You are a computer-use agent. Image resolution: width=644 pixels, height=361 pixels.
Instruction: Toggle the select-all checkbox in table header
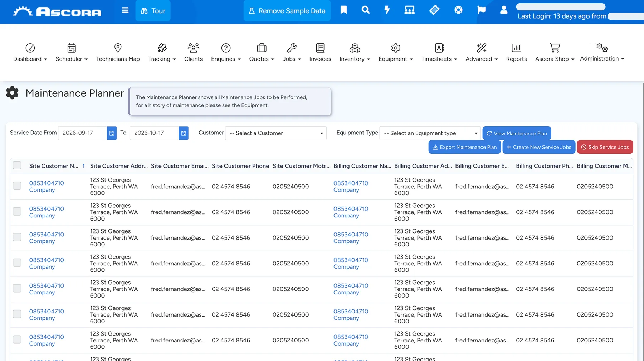17,165
